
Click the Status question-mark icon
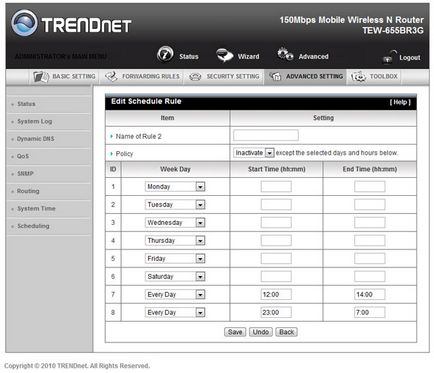tap(165, 54)
